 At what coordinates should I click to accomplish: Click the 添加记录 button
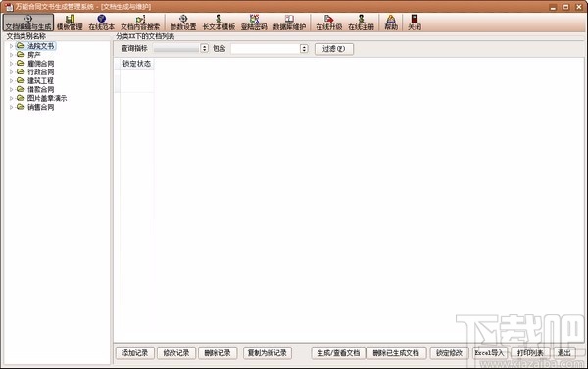135,353
